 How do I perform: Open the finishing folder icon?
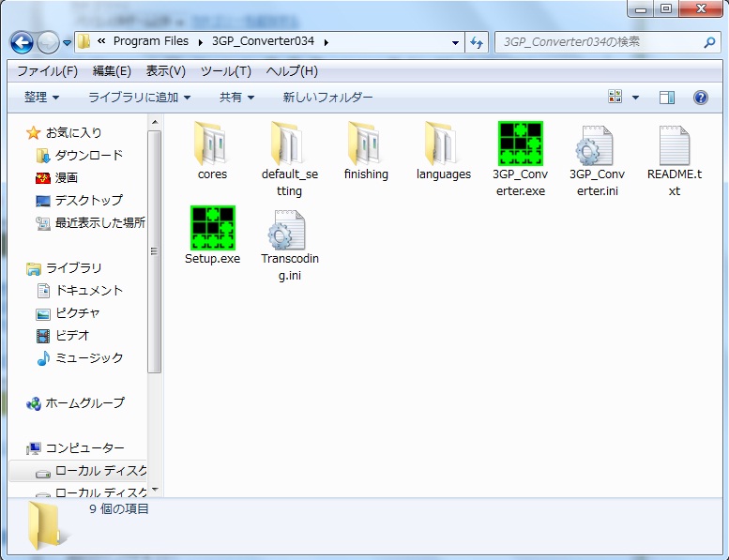pos(366,144)
